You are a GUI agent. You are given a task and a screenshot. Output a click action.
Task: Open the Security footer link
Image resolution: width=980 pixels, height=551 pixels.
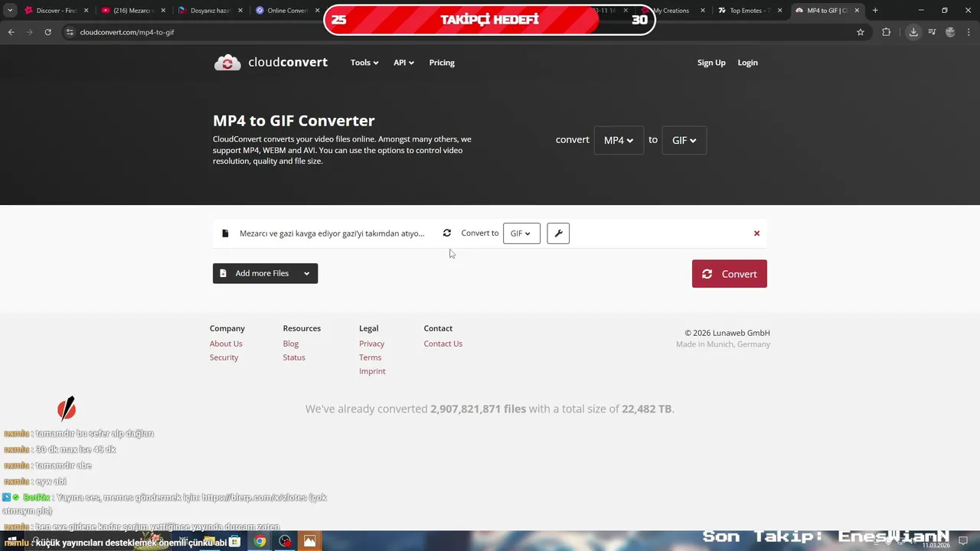pyautogui.click(x=224, y=357)
